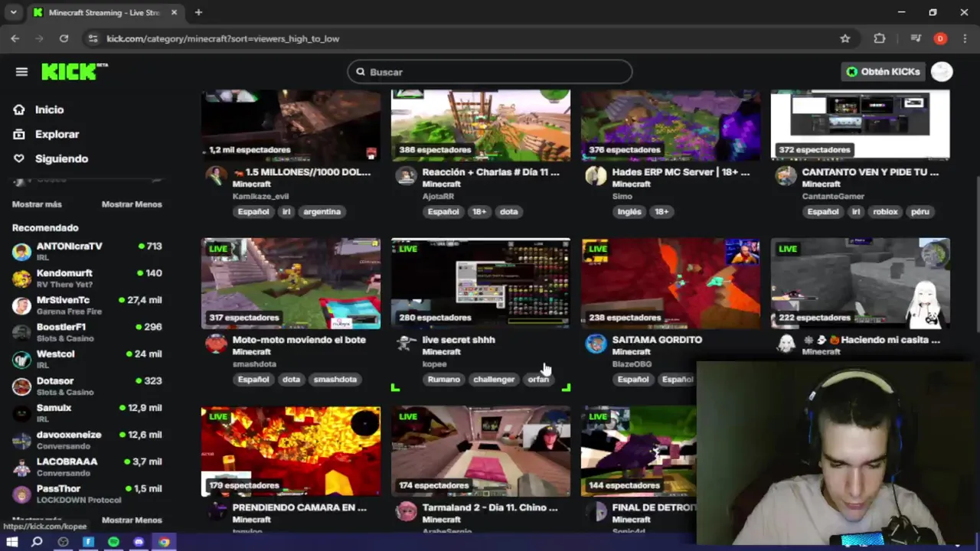Click Simo streamer avatar

point(596,176)
